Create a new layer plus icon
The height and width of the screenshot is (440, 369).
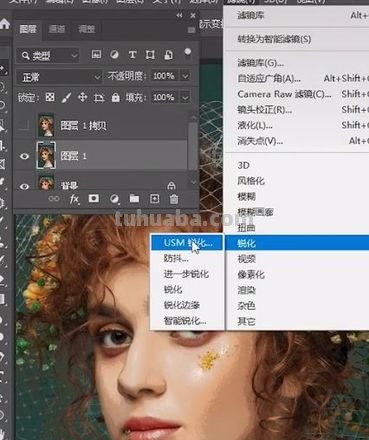154,199
